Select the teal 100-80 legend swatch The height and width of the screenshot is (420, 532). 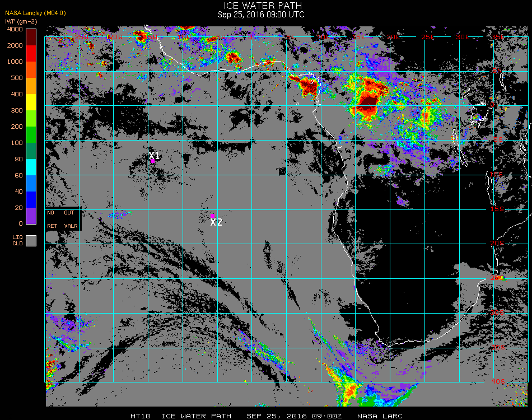pos(31,151)
